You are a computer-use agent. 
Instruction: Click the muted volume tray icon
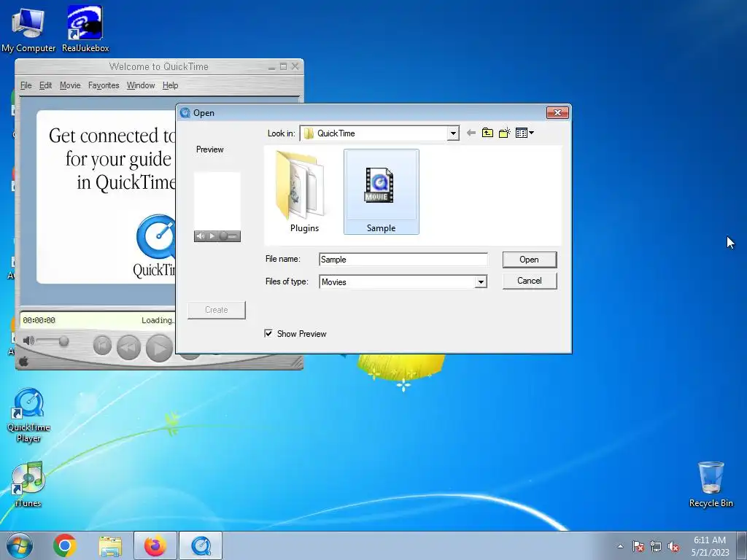tap(673, 546)
